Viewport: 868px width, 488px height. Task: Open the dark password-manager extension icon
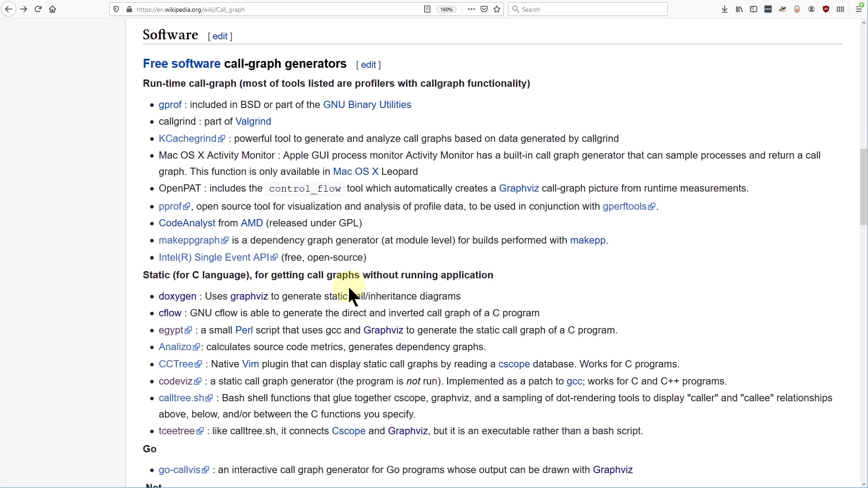[x=768, y=9]
